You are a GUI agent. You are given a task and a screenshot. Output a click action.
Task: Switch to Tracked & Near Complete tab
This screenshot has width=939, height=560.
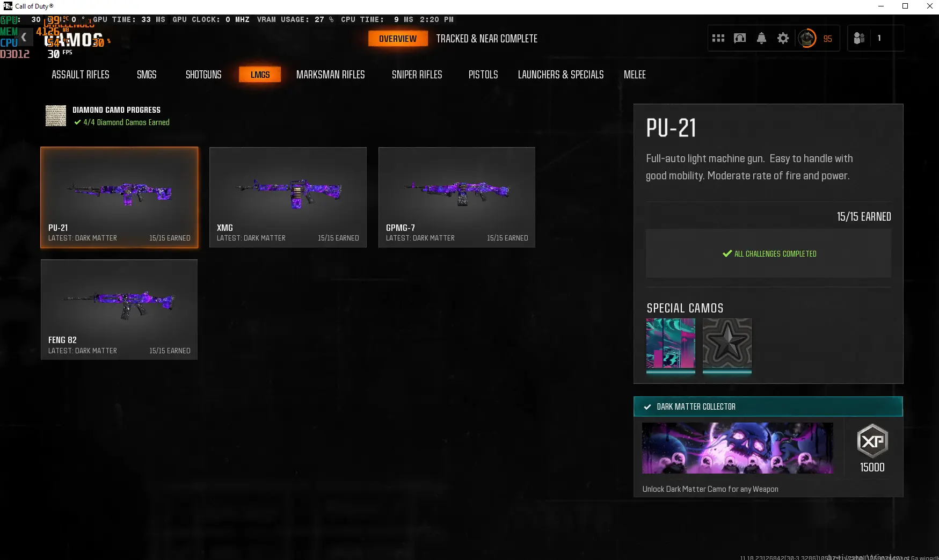tap(486, 39)
